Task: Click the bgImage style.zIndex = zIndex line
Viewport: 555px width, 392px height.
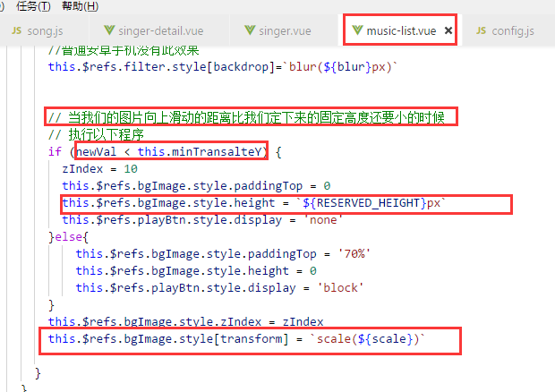Action: tap(186, 321)
